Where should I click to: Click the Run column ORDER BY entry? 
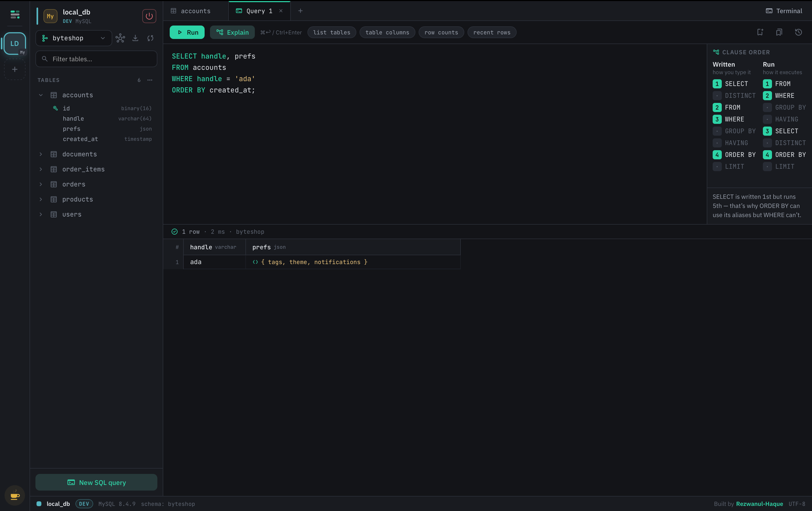(784, 155)
